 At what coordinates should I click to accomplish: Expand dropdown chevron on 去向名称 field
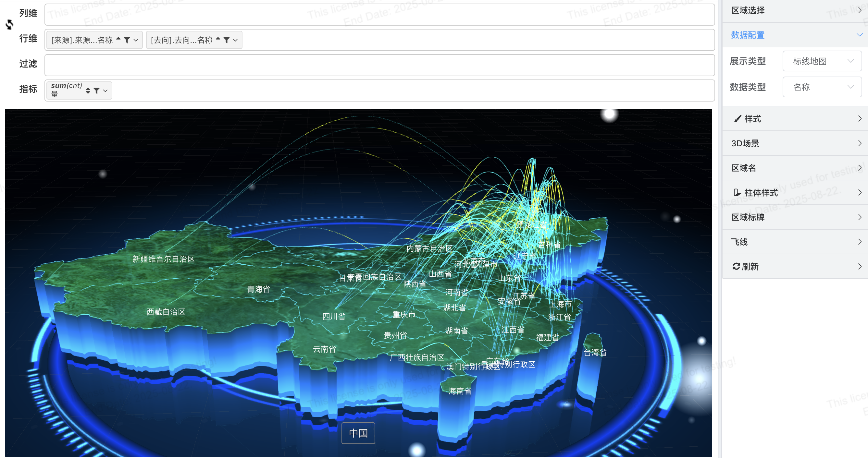pos(236,40)
